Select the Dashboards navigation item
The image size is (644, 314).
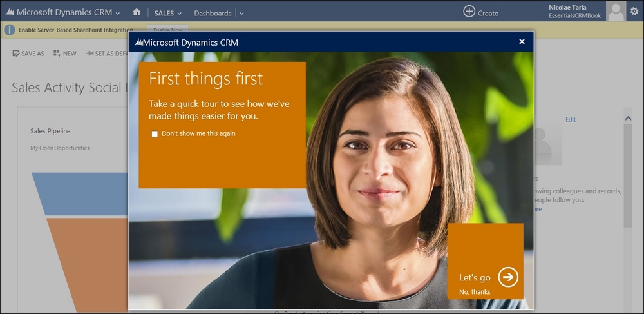(213, 13)
